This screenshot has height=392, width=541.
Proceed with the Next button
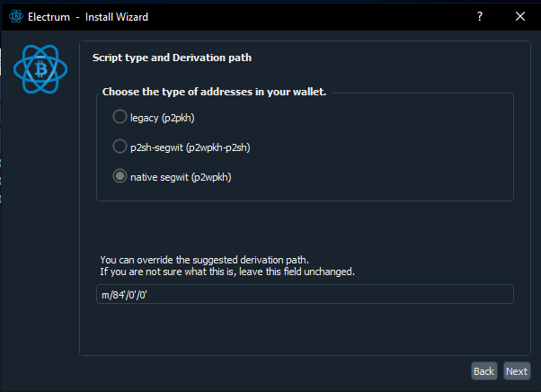(x=517, y=371)
